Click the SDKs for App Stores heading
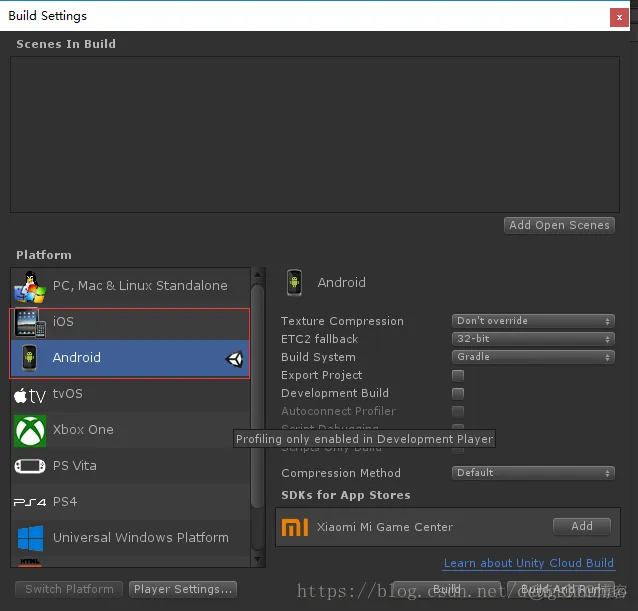The height and width of the screenshot is (611, 638). point(345,495)
